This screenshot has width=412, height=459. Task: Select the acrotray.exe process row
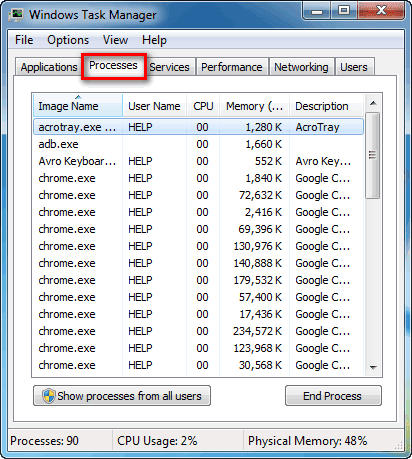(198, 127)
